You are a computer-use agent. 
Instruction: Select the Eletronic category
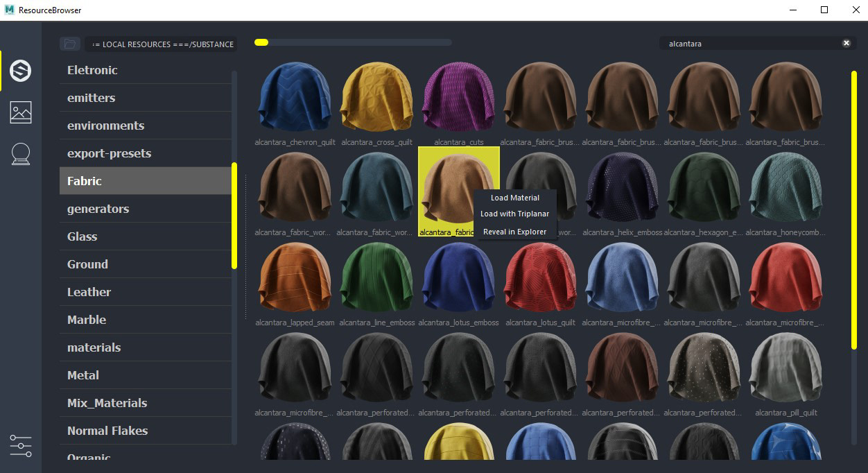point(146,70)
